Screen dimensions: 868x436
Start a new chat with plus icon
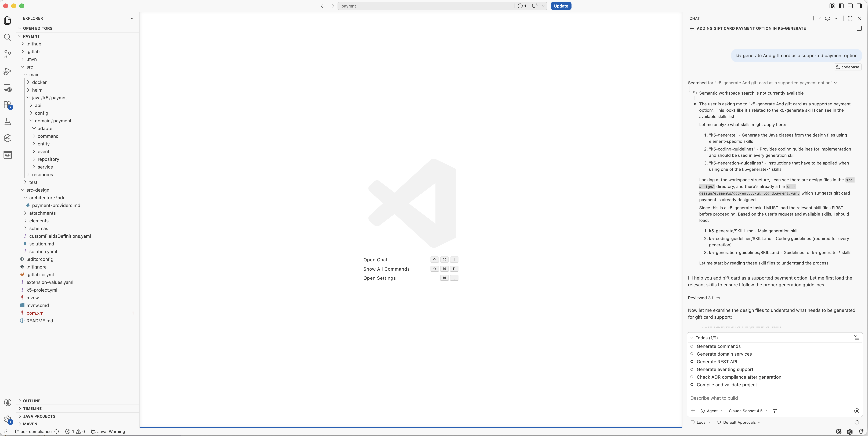813,19
